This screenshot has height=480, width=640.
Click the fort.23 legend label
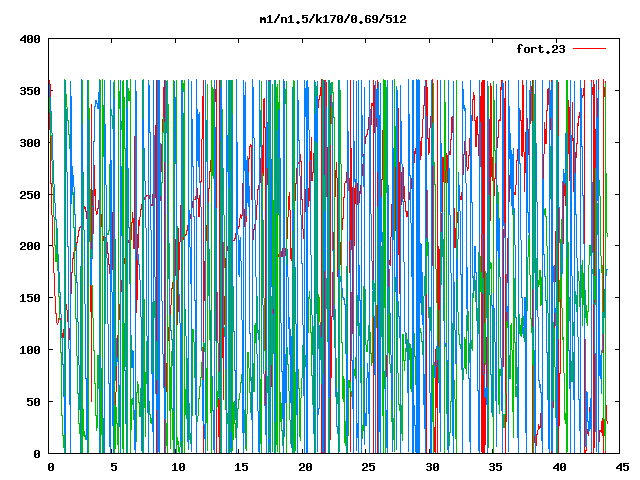pos(541,49)
